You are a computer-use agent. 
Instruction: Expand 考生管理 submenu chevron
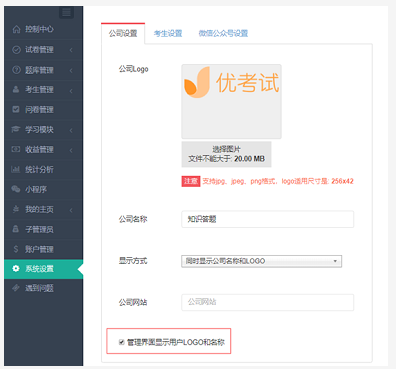click(71, 90)
